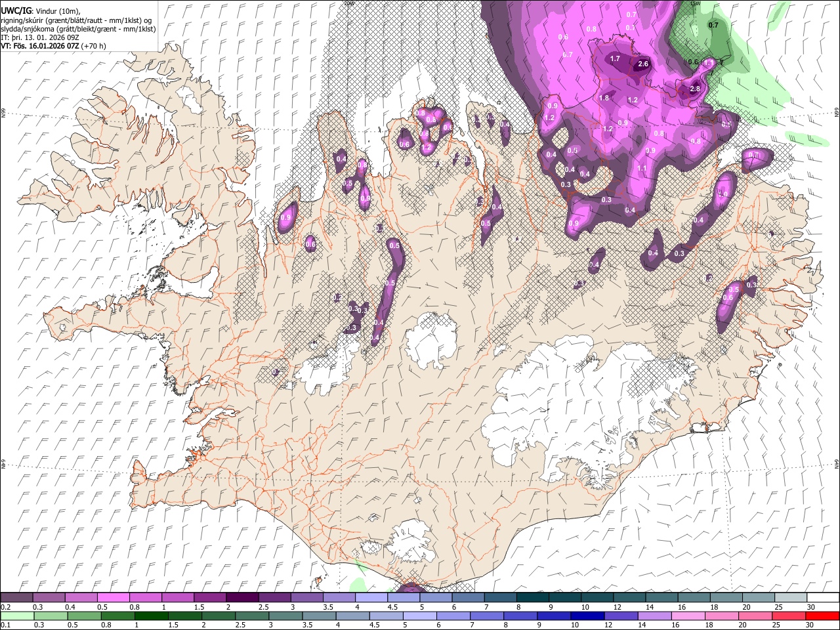Select the 0.2–0.3 swatch in upper legend row
This screenshot has width=840, height=630.
16,598
